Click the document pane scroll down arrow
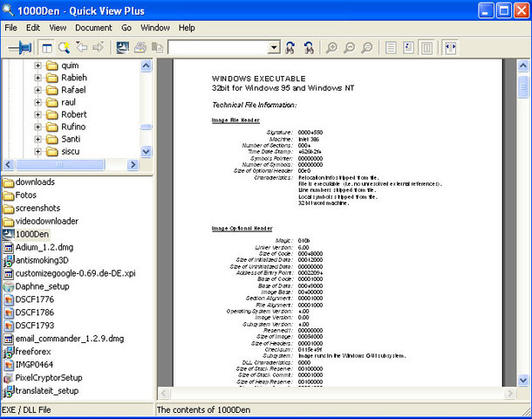Viewport: 532px width, 419px height. pyautogui.click(x=523, y=381)
